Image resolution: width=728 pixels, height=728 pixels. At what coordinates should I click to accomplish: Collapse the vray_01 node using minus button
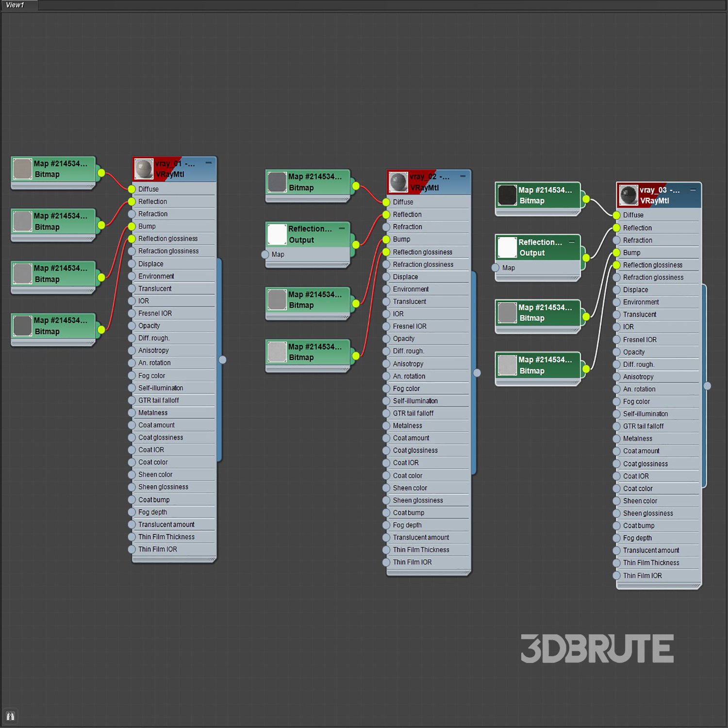(208, 163)
